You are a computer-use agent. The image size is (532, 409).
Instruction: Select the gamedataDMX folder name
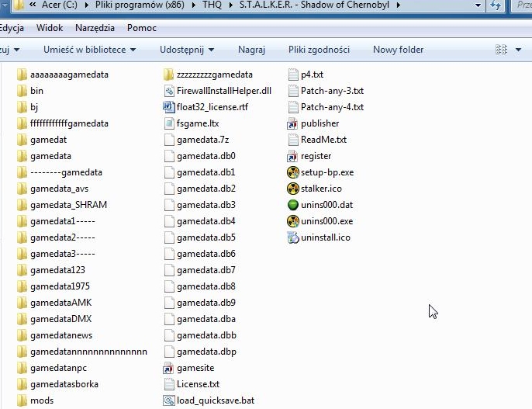pyautogui.click(x=60, y=319)
